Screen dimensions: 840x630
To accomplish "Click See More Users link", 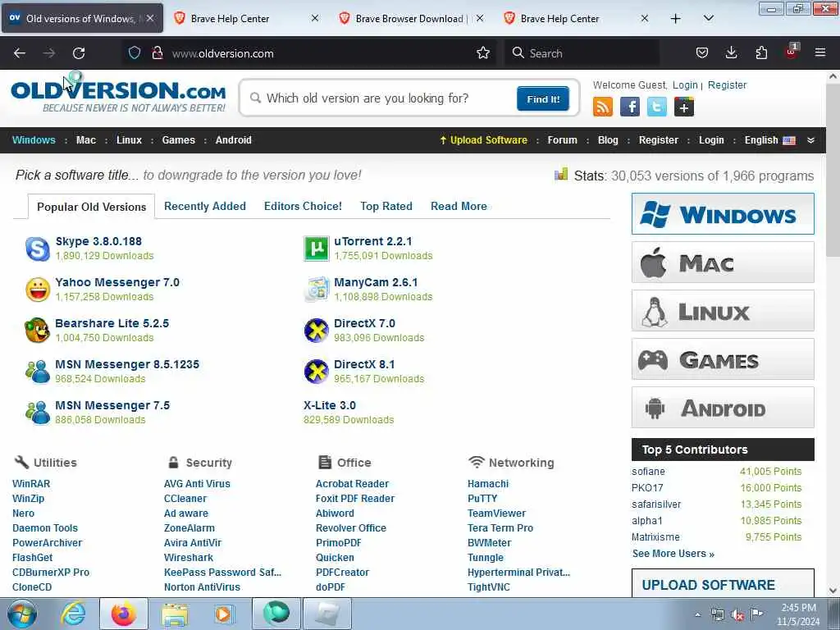I will click(673, 554).
